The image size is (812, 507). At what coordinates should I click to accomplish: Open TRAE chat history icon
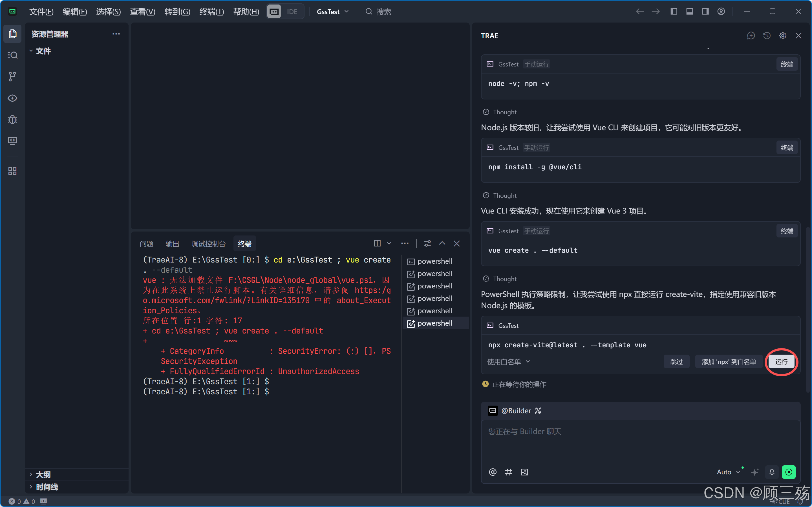coord(767,35)
